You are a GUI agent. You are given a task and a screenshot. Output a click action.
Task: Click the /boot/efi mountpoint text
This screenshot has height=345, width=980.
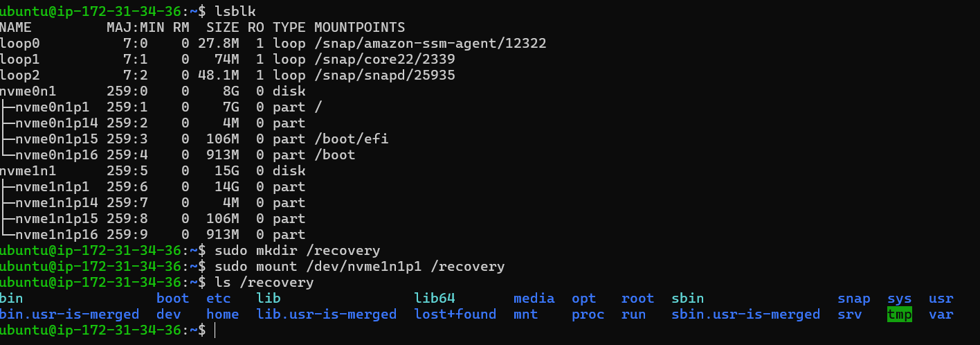351,139
